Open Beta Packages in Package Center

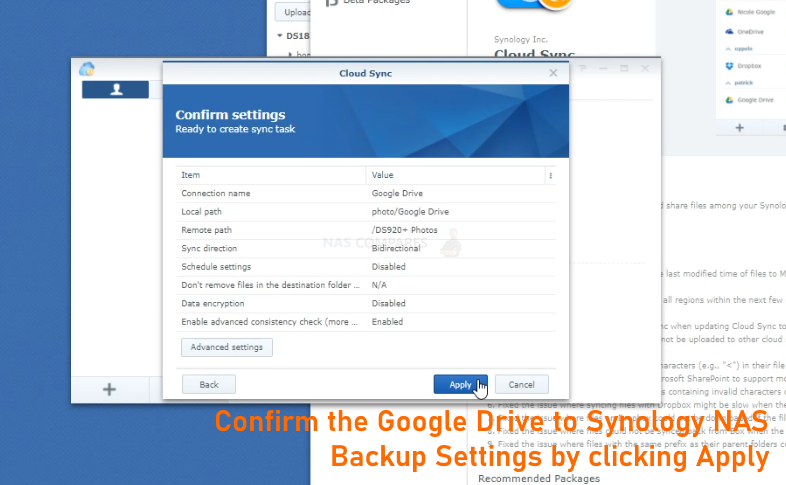click(368, 3)
